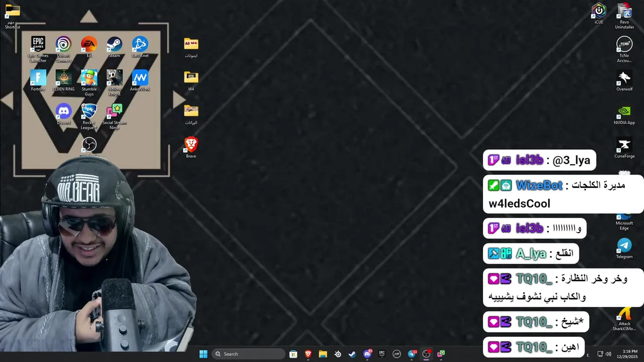Launch the Brave desktop shortcut
The height and width of the screenshot is (362, 644).
pyautogui.click(x=191, y=147)
